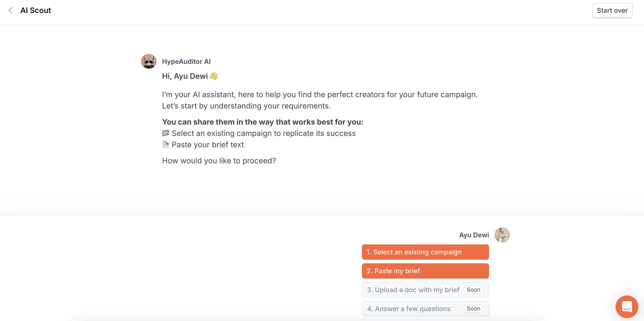Click the Soon badge on Upload option

point(473,290)
